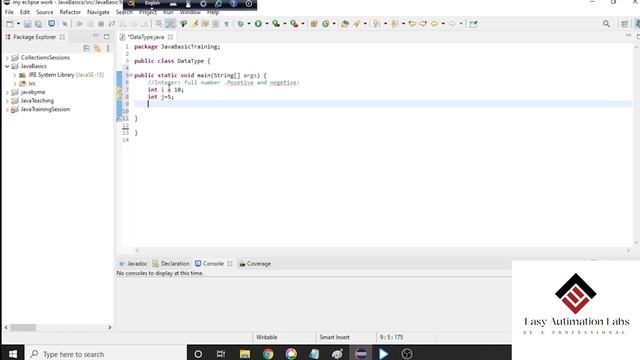Viewport: 640px width, 360px height.
Task: Expand the src folder node
Action: (15, 84)
